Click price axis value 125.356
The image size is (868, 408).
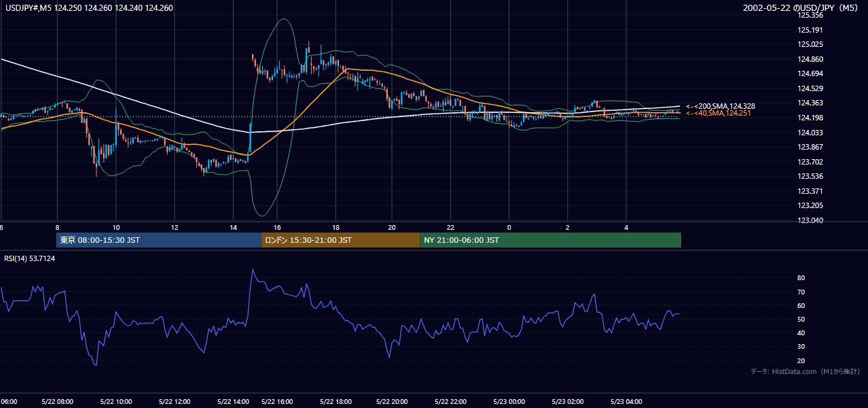coord(811,15)
